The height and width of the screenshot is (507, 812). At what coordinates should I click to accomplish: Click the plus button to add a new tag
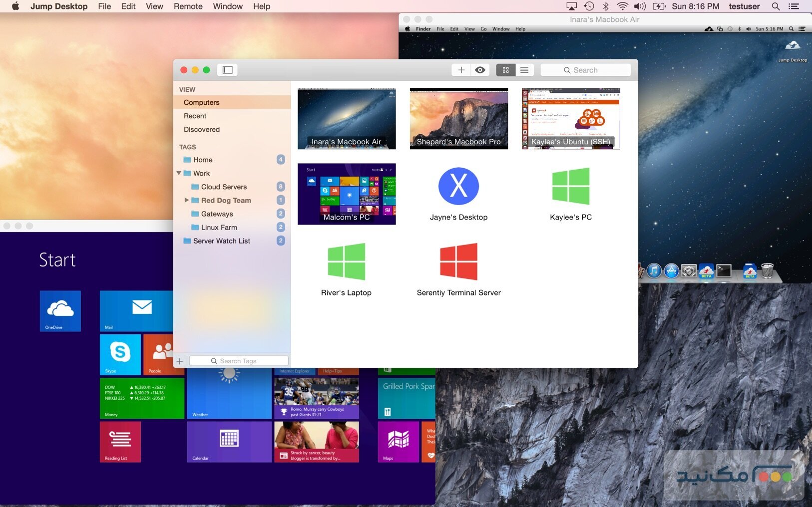[x=180, y=361]
